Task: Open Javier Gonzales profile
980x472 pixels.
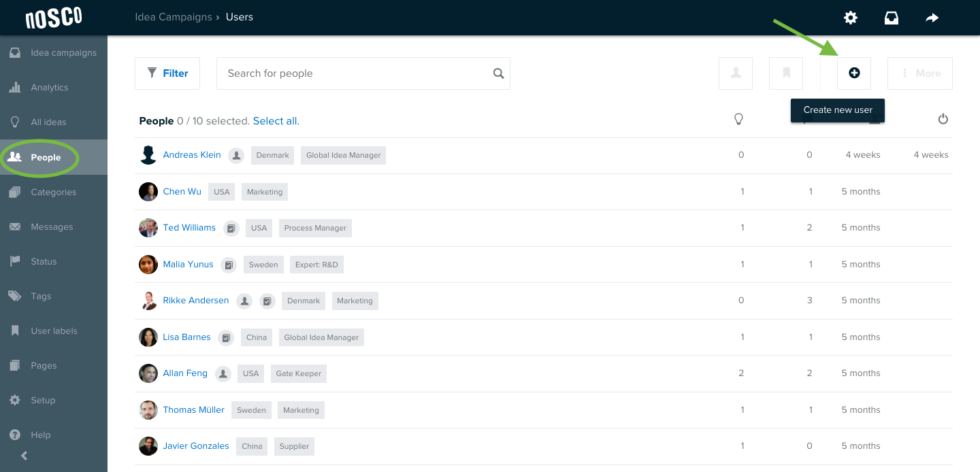Action: [196, 446]
